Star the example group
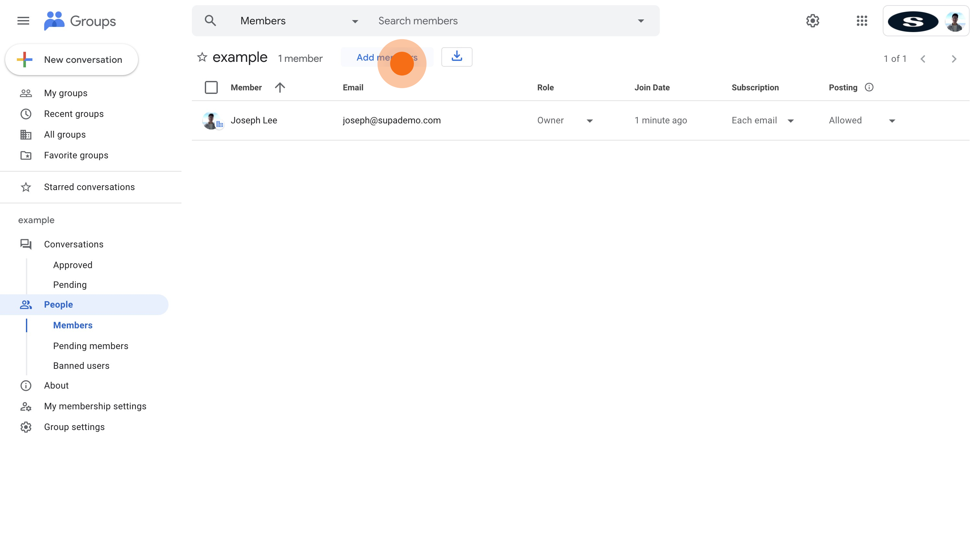 202,57
